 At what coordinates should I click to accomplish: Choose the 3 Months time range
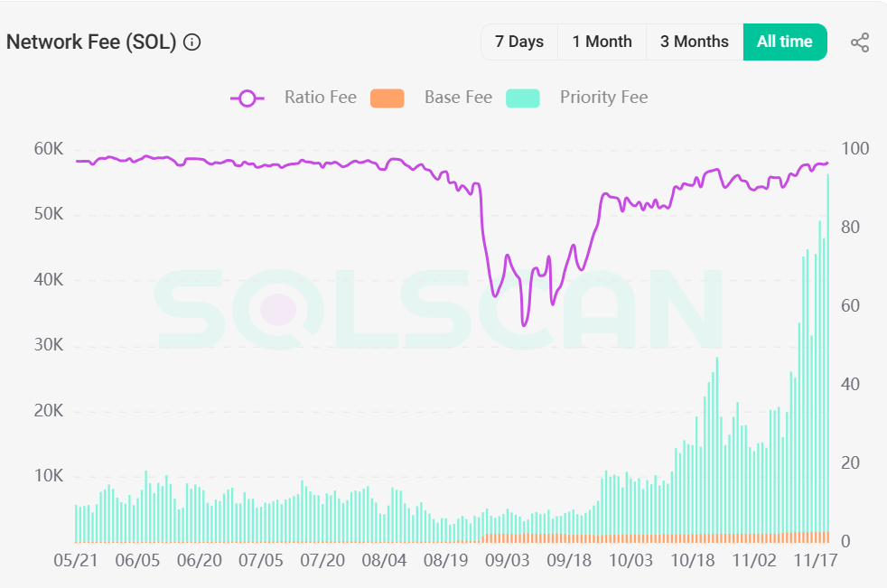[695, 42]
